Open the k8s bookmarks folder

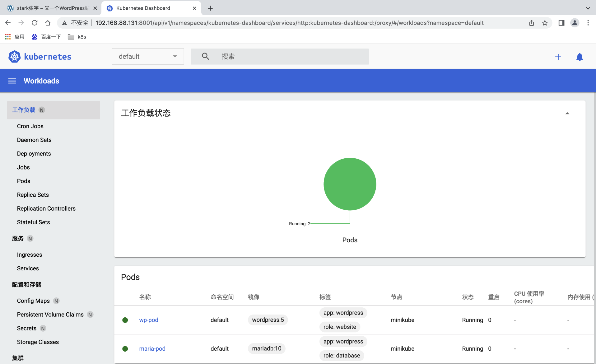click(77, 37)
